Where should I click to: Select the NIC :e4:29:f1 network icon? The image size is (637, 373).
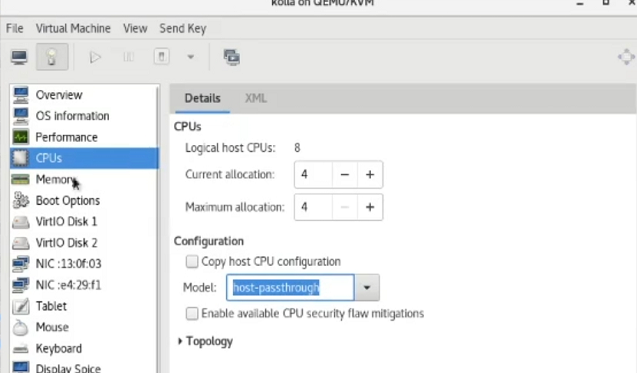[x=20, y=285]
